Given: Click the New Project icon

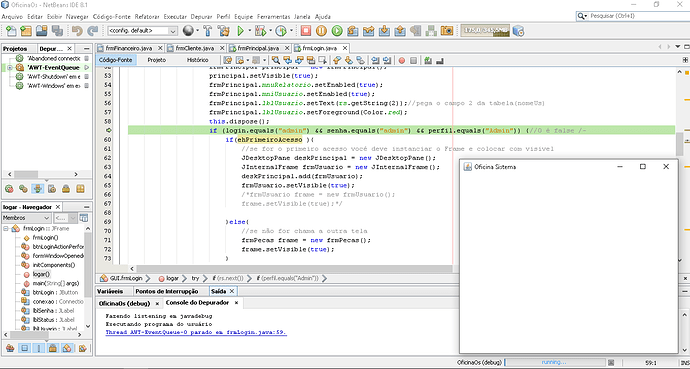Looking at the screenshot, I should [26, 31].
